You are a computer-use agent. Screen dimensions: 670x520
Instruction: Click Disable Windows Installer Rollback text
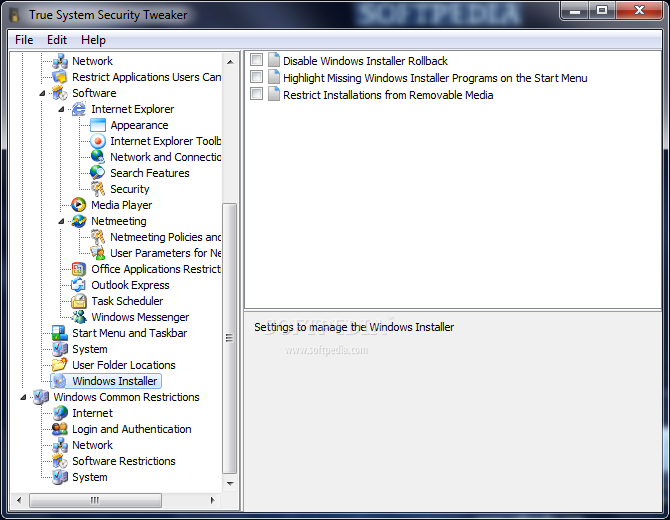tap(365, 61)
